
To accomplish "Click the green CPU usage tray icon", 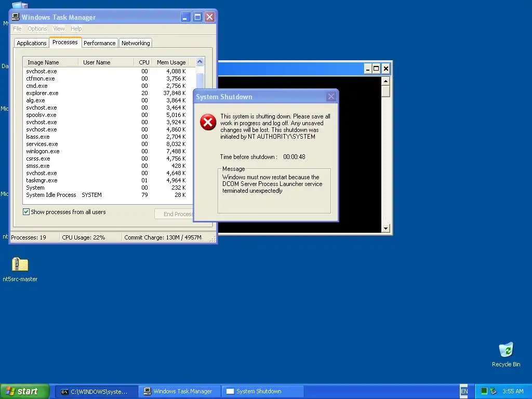I will pos(484,391).
